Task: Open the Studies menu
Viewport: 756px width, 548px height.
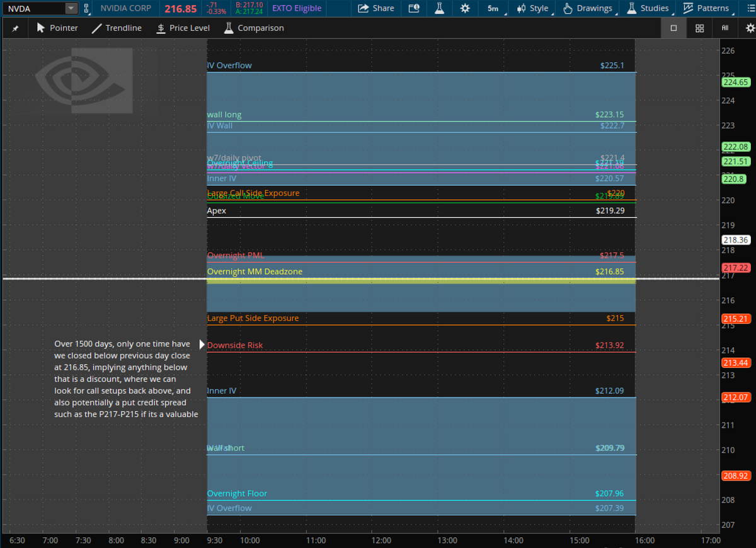Action: pos(648,8)
